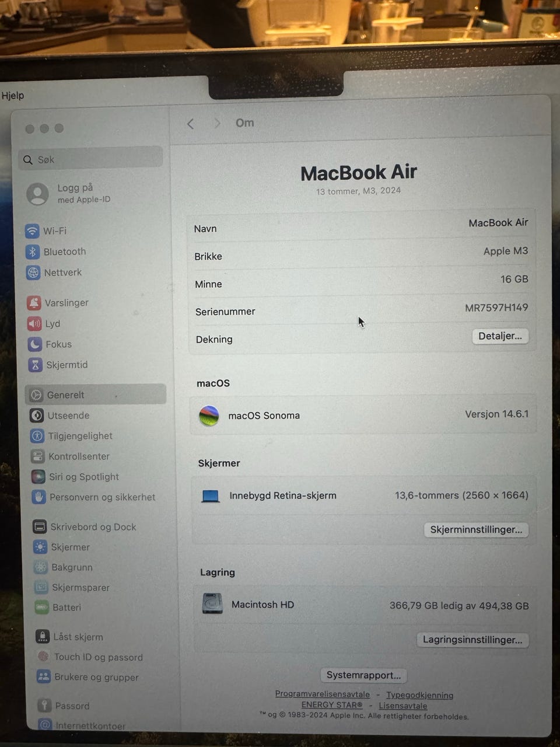Click the Apple M3 chip value

click(506, 251)
